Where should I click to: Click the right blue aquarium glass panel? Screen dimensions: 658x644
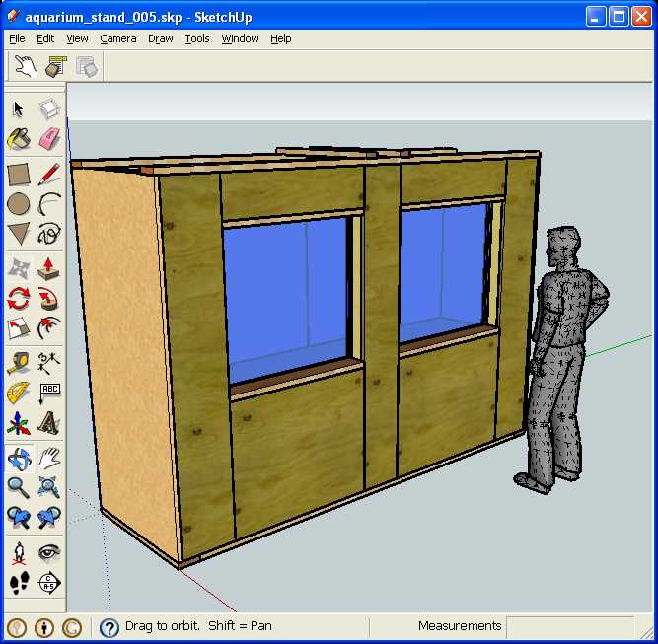tap(443, 272)
